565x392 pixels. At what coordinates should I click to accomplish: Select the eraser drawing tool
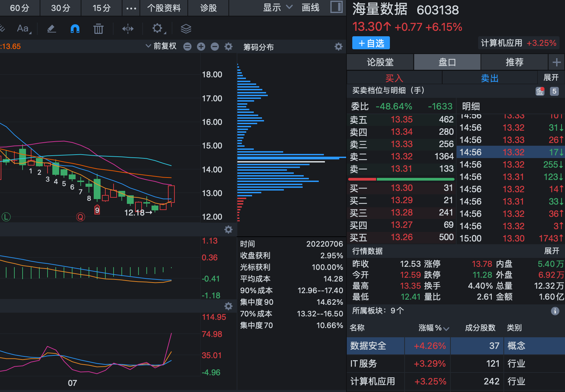(51, 29)
